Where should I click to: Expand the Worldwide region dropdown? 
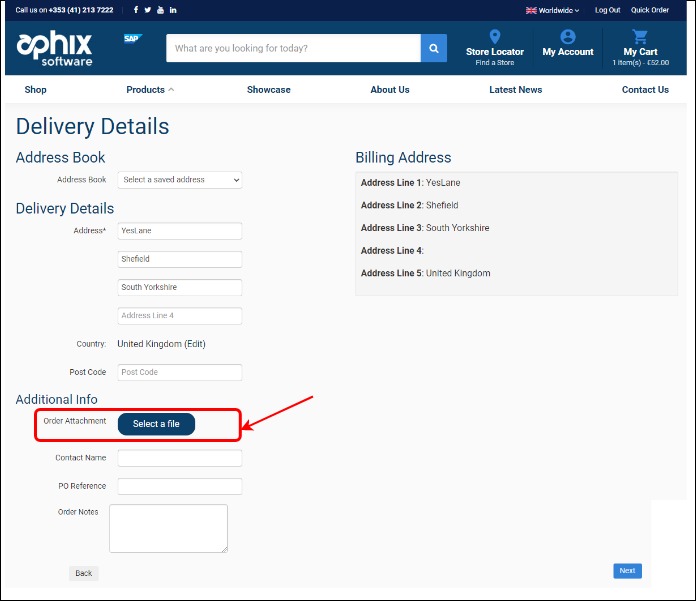552,10
